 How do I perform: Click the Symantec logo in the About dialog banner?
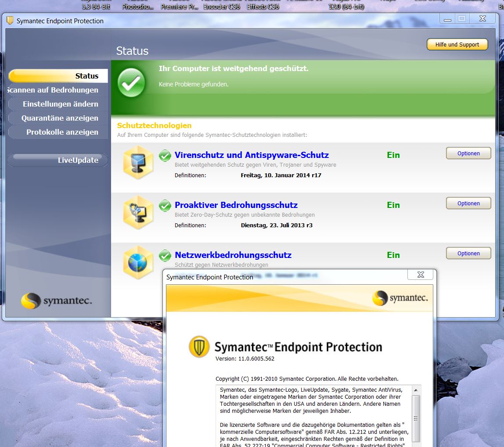point(400,298)
